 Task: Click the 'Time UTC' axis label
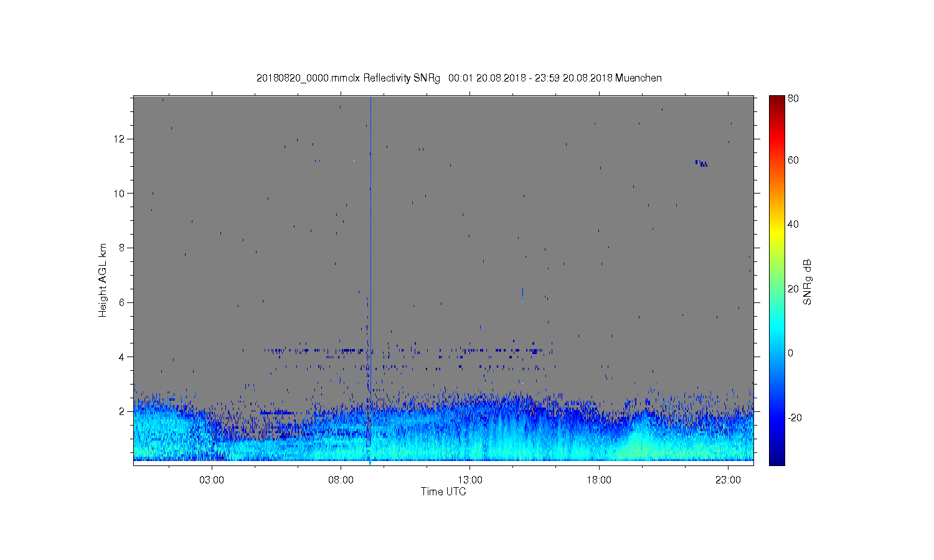point(443,492)
